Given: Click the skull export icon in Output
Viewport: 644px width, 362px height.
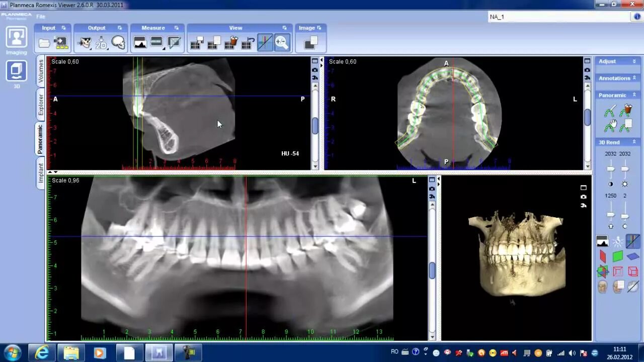Looking at the screenshot, I should point(84,43).
